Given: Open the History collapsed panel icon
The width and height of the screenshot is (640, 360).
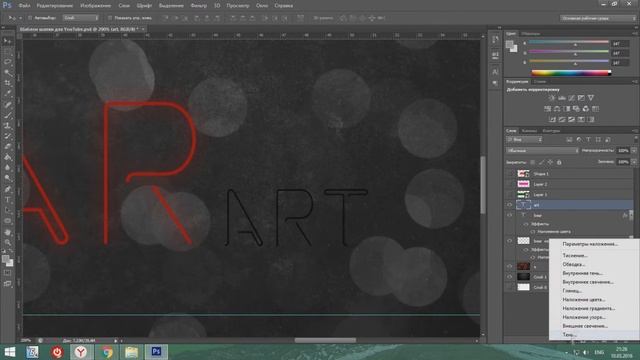Looking at the screenshot, I should point(495,40).
